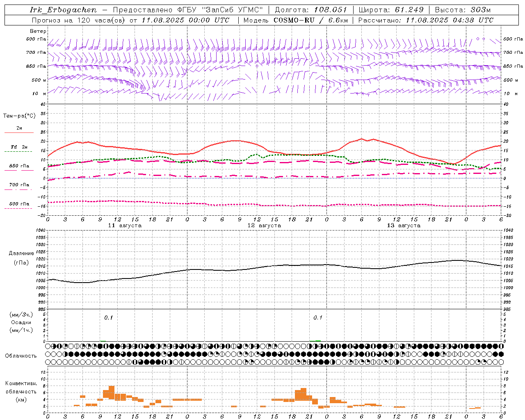Click the calculated time 11.08.2025 04:38 UTC

450,20
